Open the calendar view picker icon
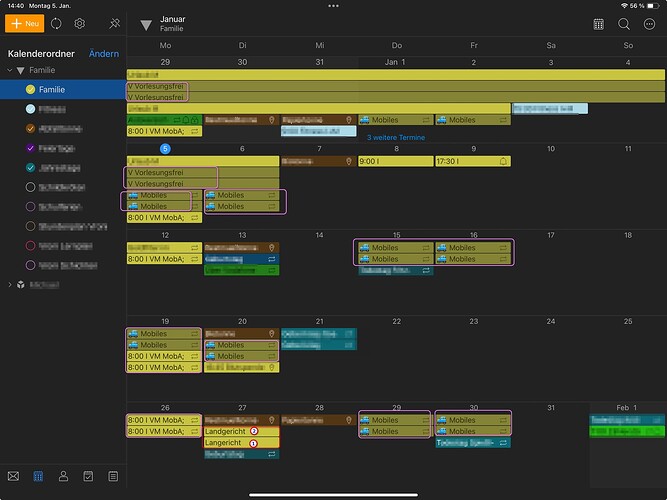 point(598,24)
